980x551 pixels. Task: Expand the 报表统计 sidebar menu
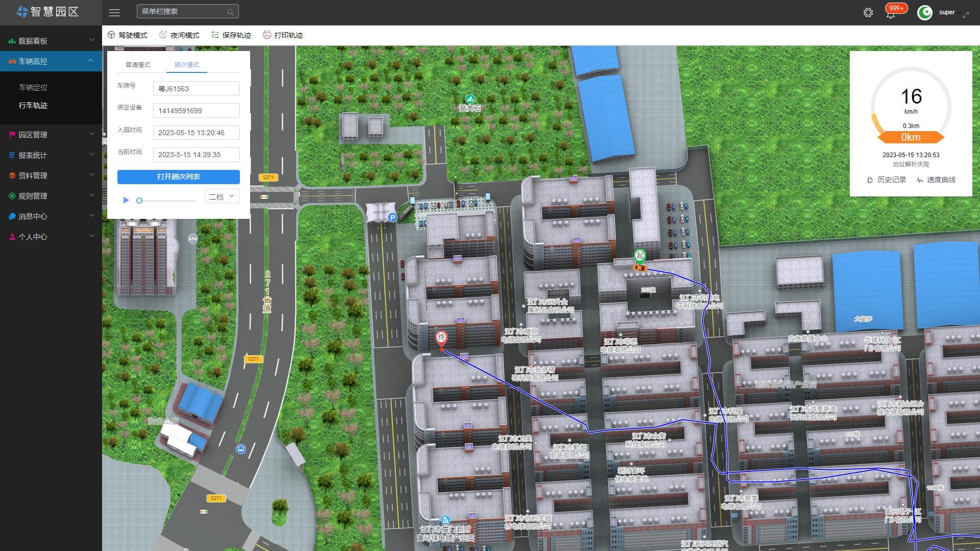pos(51,155)
